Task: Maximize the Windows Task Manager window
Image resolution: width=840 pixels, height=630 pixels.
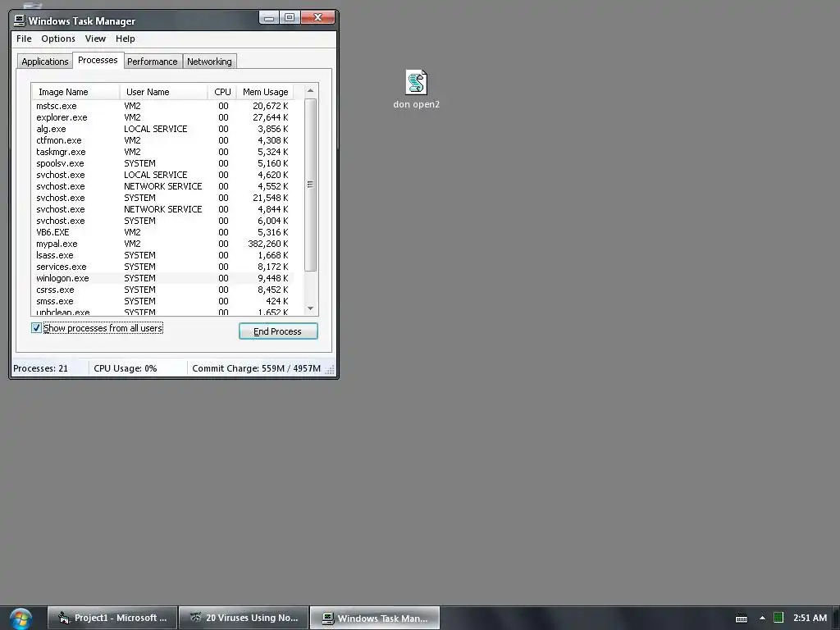Action: (290, 18)
